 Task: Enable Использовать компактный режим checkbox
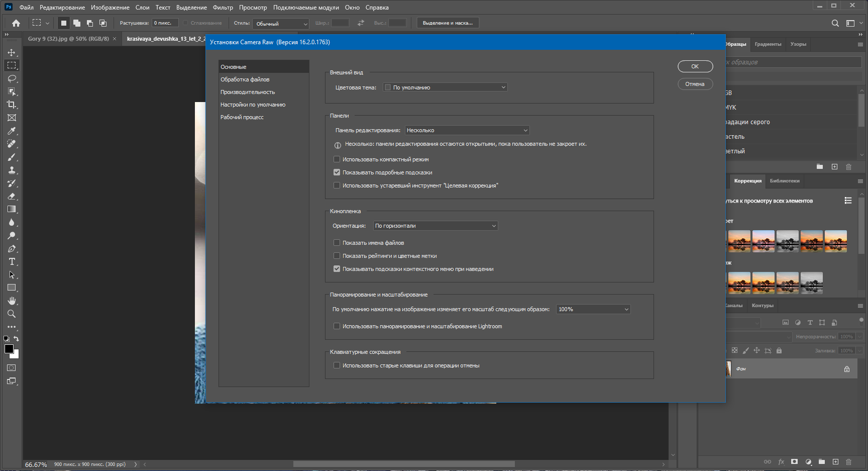tap(337, 159)
